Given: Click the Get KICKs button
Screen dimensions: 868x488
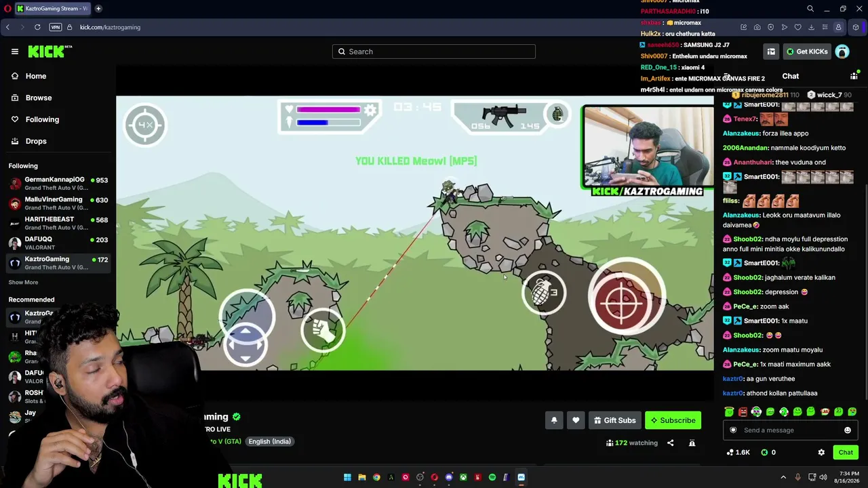Looking at the screenshot, I should (x=806, y=52).
